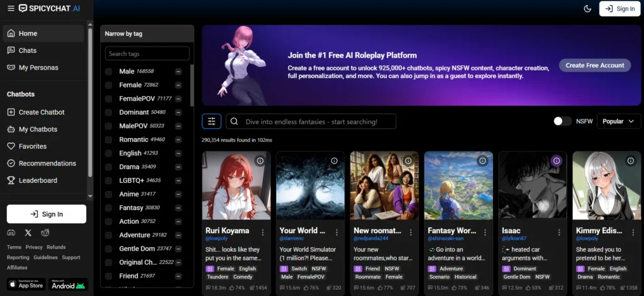Open the Privacy link in footer

pyautogui.click(x=34, y=248)
